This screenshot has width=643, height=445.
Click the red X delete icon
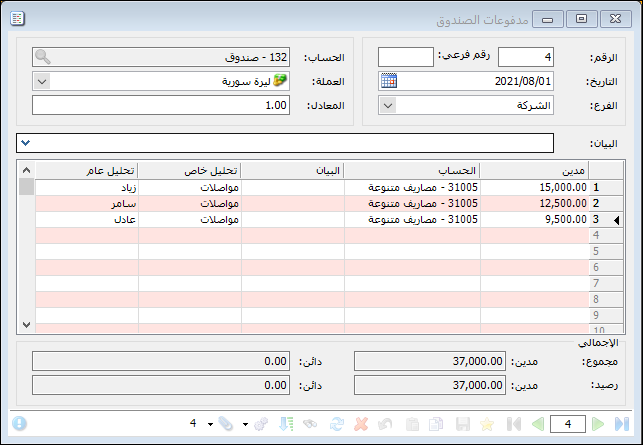pos(361,424)
